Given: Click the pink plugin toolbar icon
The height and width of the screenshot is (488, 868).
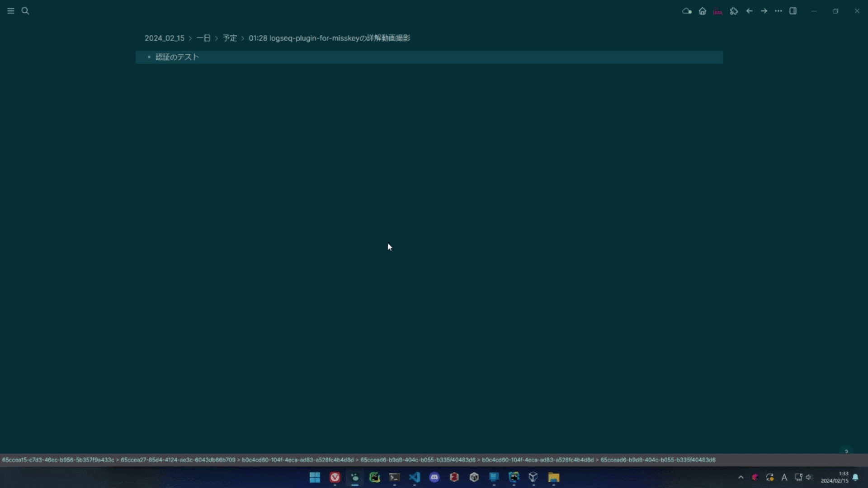Looking at the screenshot, I should pyautogui.click(x=718, y=11).
